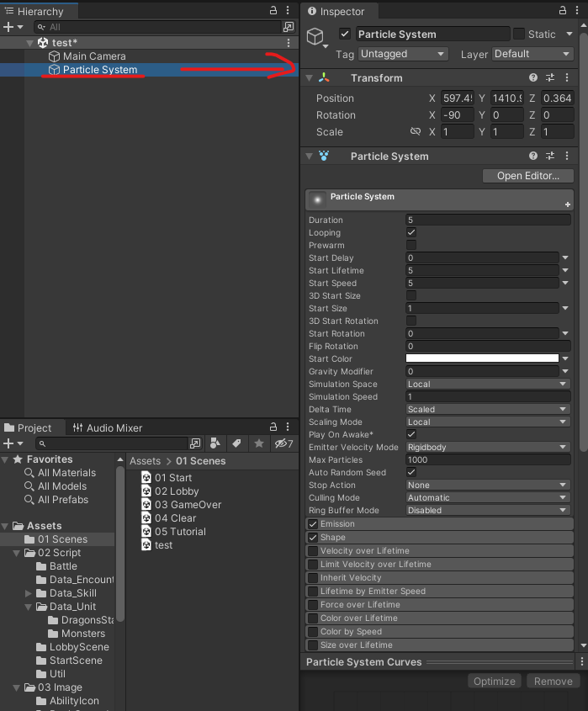Viewport: 588px width, 711px height.
Task: Toggle the Scale constrained proportions link icon
Action: coord(416,131)
